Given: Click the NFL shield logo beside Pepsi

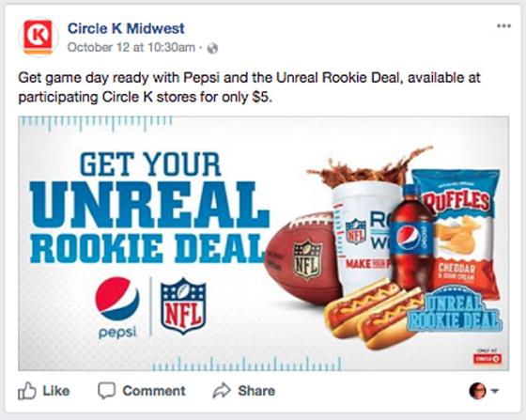Looking at the screenshot, I should click(183, 306).
